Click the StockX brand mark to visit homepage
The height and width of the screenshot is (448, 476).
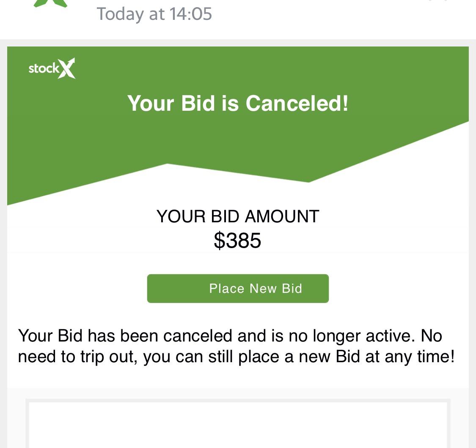pyautogui.click(x=52, y=68)
